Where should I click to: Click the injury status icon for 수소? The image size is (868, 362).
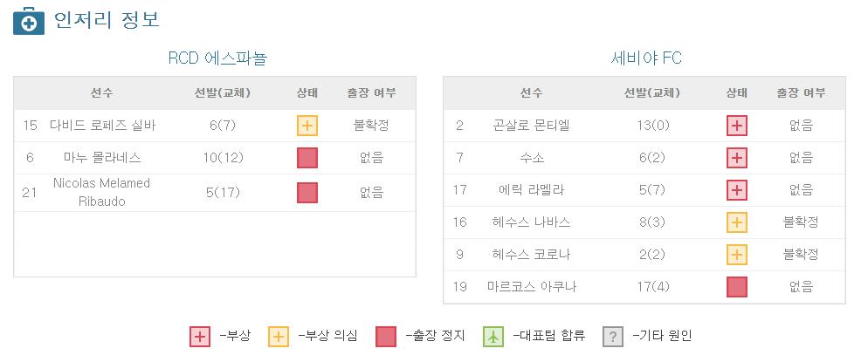point(737,158)
